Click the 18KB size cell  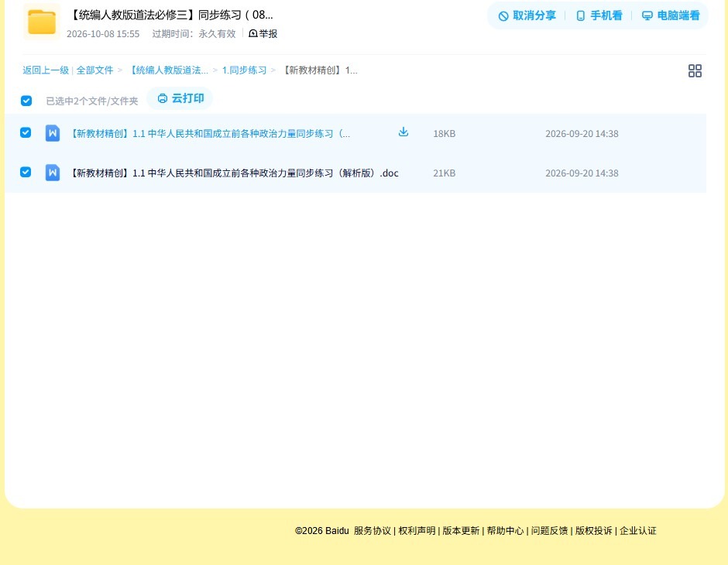click(x=445, y=134)
